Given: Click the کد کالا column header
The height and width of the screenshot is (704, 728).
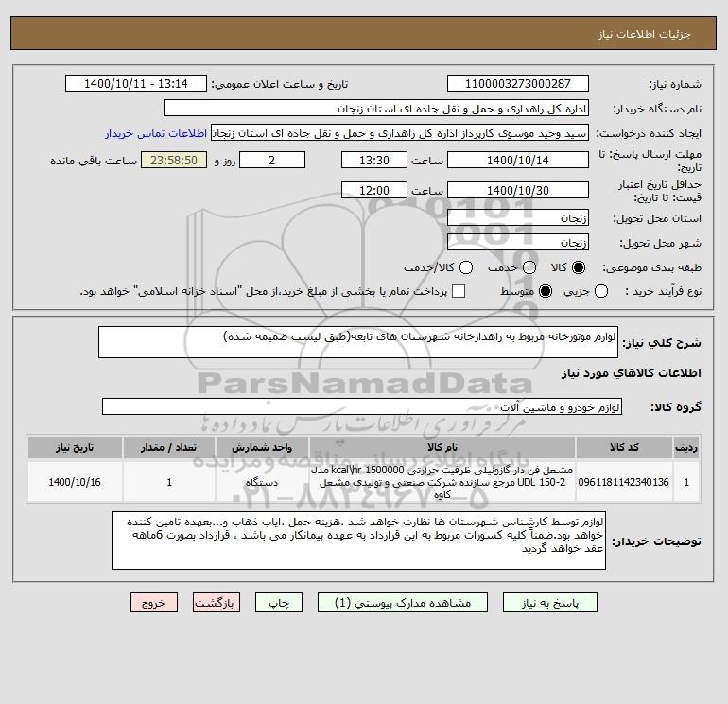Looking at the screenshot, I should (624, 447).
